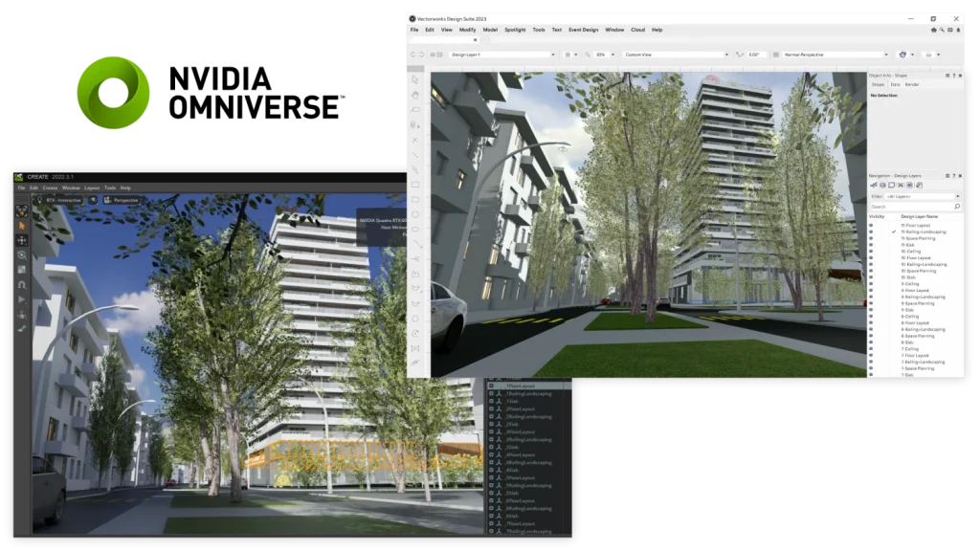Switch to the Data tab in Object Info
This screenshot has width=980, height=551.
(895, 84)
